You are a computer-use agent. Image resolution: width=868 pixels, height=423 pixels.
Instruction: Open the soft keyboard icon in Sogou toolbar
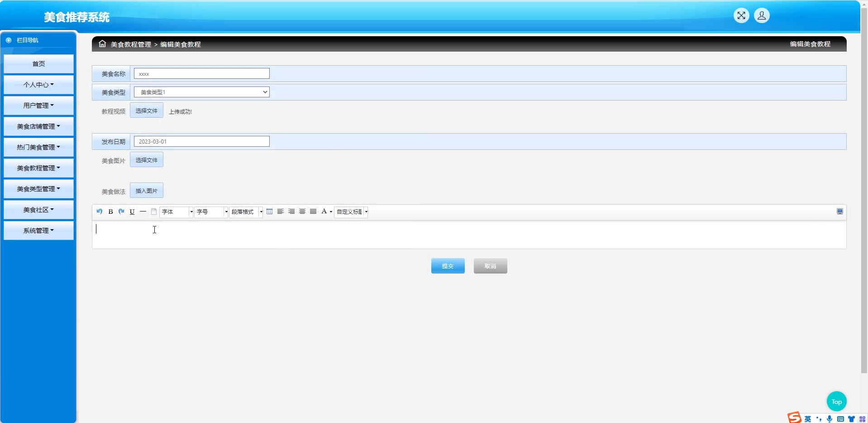point(840,419)
